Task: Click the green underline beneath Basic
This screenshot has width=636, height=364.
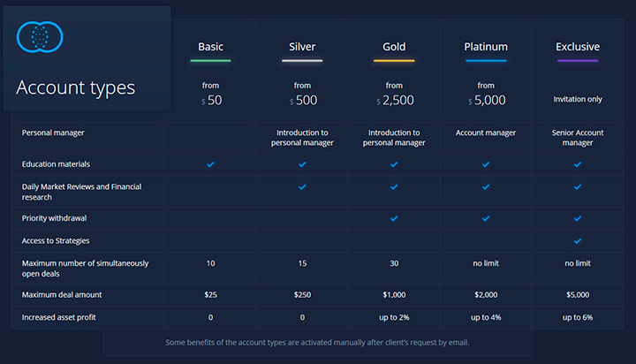Action: point(210,61)
